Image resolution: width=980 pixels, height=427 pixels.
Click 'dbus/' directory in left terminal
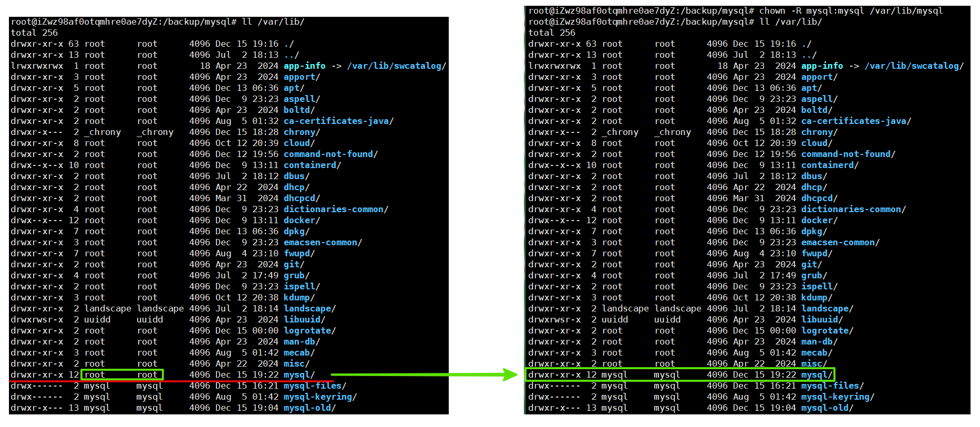click(x=297, y=176)
